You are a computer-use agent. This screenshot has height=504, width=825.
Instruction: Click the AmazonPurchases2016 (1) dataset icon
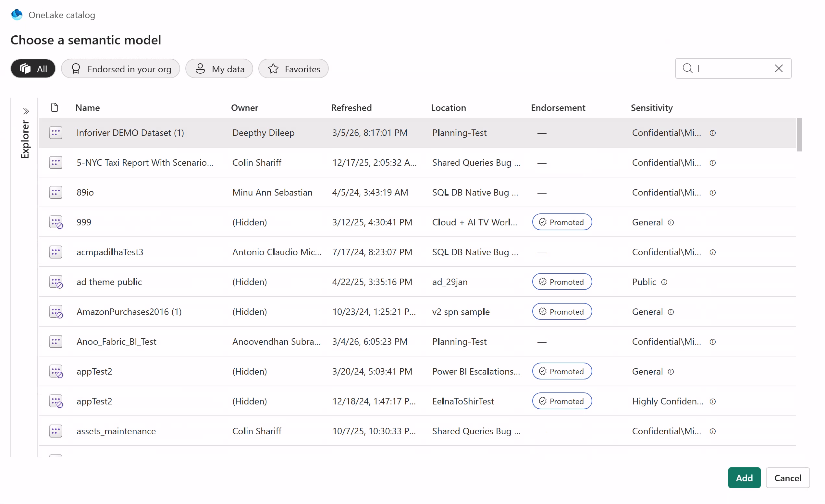point(56,312)
